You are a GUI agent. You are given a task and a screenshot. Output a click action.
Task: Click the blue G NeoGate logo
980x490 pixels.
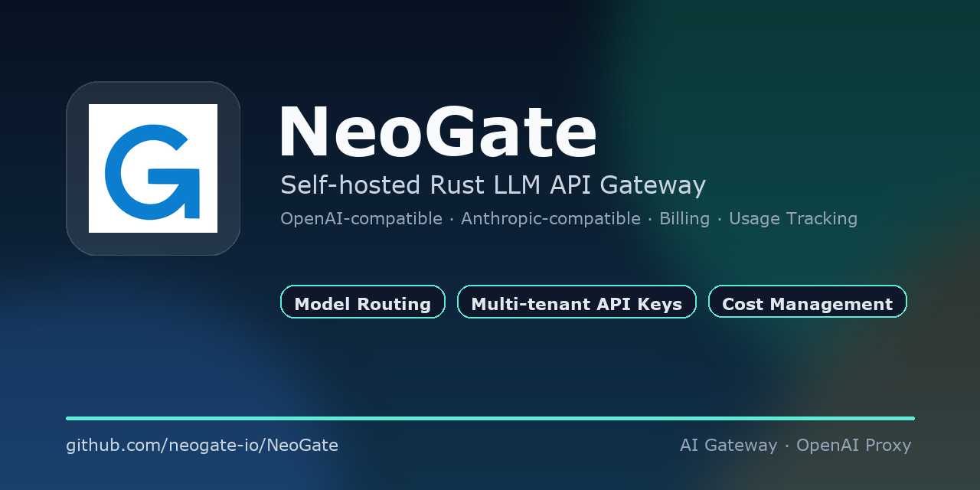coord(153,168)
